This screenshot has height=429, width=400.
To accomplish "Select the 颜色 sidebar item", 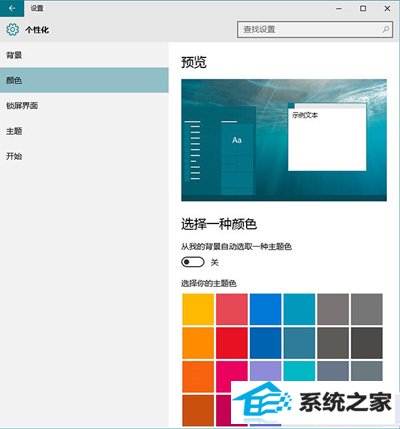I will (x=84, y=80).
